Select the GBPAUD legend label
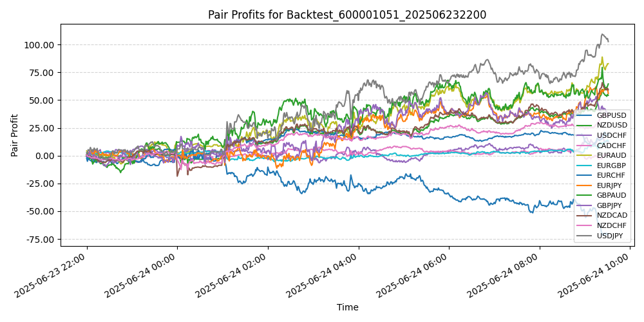Screen dimensions: 644x322 (x=611, y=195)
